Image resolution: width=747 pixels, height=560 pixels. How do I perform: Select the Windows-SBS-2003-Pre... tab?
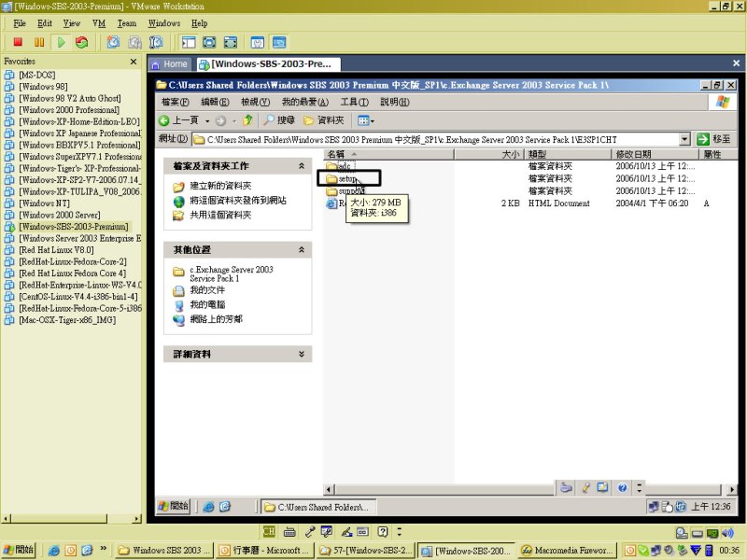[268, 63]
